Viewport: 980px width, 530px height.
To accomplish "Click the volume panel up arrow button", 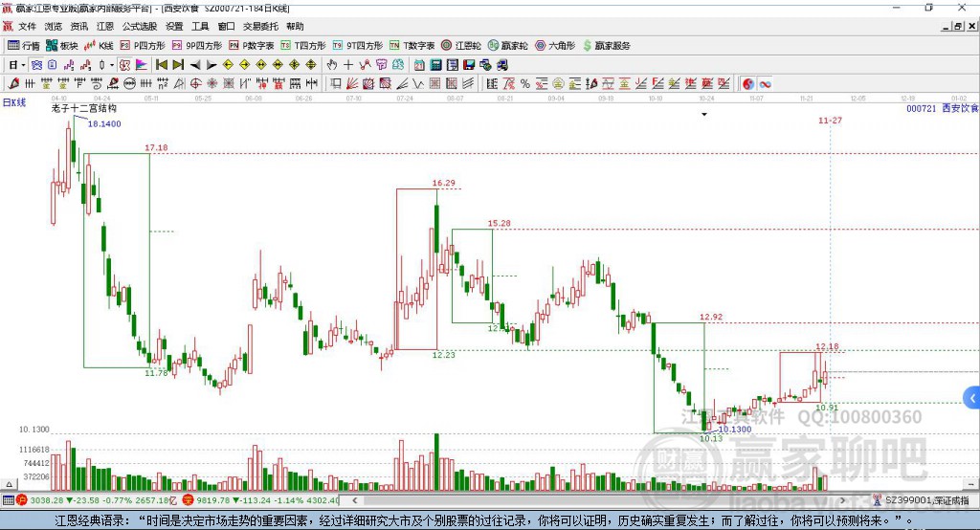I will click(9, 484).
